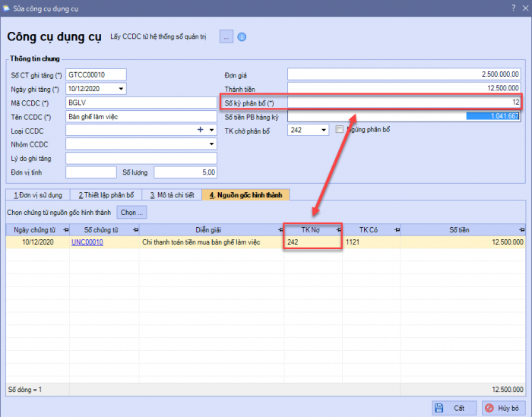Switch to the Đơn vị sử dụng tab
Image resolution: width=532 pixels, height=417 pixels.
point(39,195)
